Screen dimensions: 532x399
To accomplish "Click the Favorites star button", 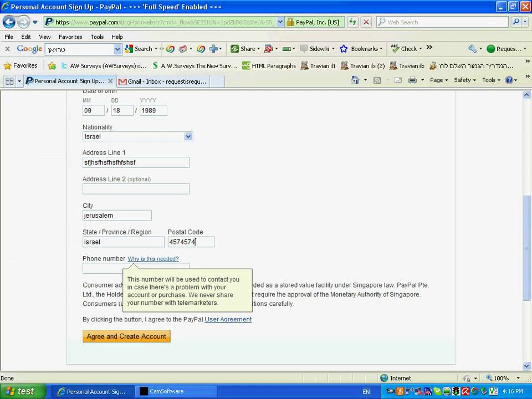I will tap(21, 65).
